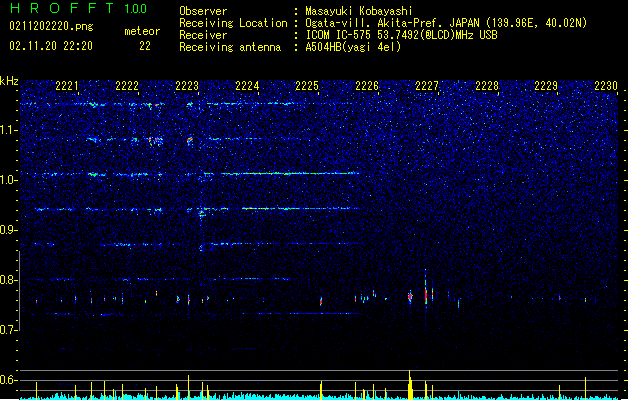
Task: Click the meteor label above the count
Action: [142, 31]
